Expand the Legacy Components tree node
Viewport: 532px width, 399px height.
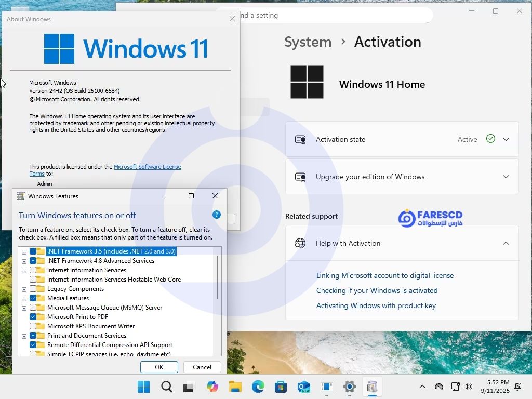point(24,289)
